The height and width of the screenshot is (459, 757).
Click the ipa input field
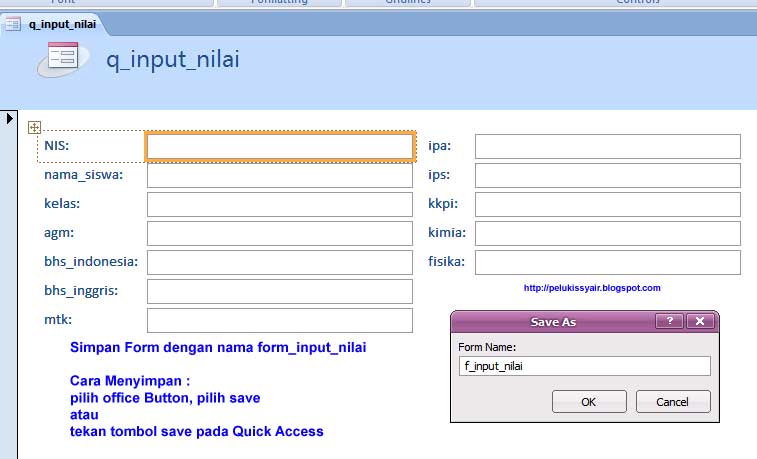[x=608, y=146]
